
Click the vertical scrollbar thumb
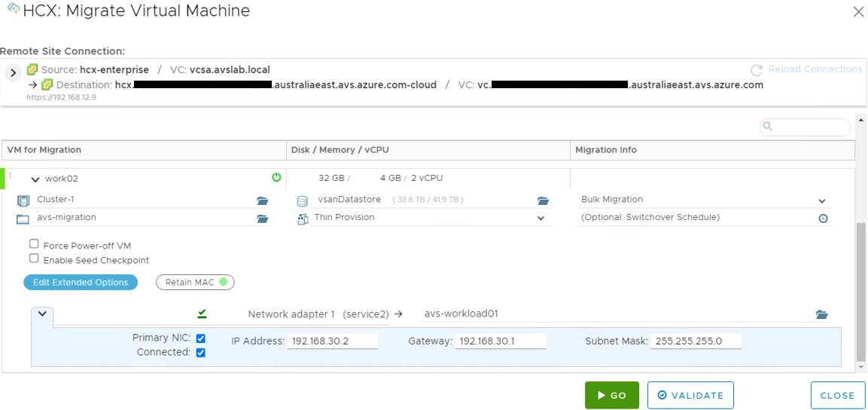860,292
